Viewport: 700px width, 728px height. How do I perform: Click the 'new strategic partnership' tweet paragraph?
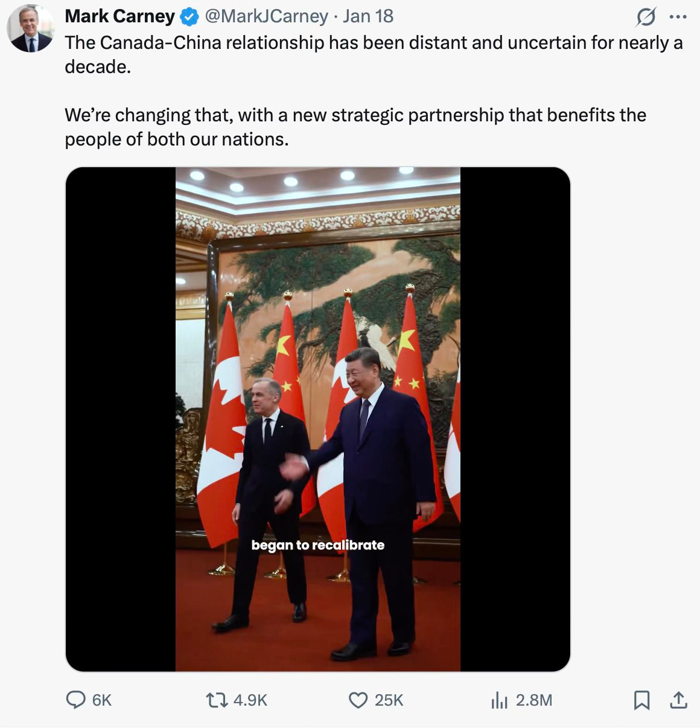point(355,127)
